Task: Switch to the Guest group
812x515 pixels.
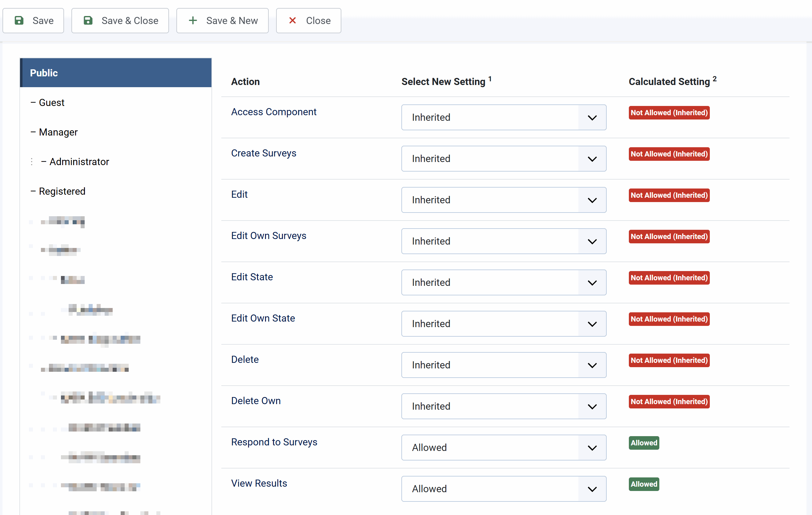Action: click(51, 103)
